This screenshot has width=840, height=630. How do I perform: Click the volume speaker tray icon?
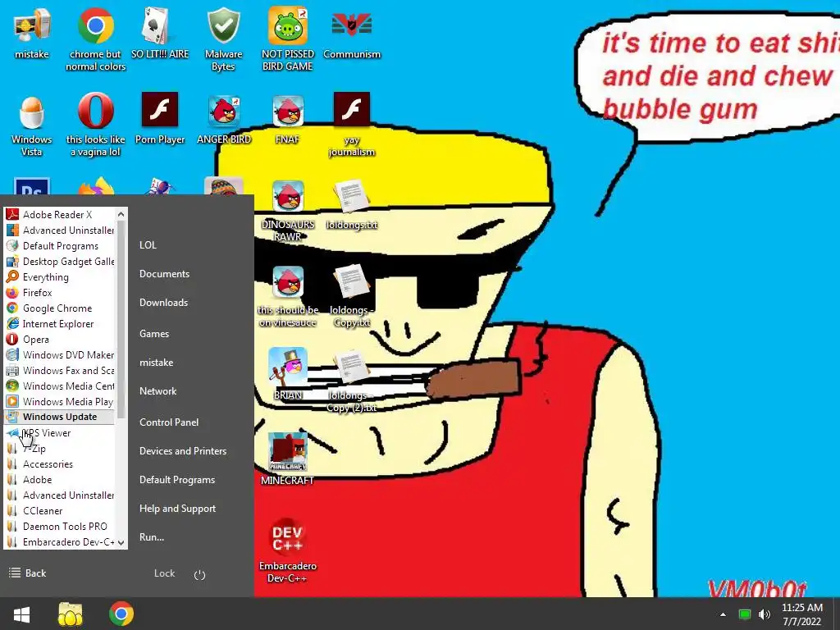[765, 614]
